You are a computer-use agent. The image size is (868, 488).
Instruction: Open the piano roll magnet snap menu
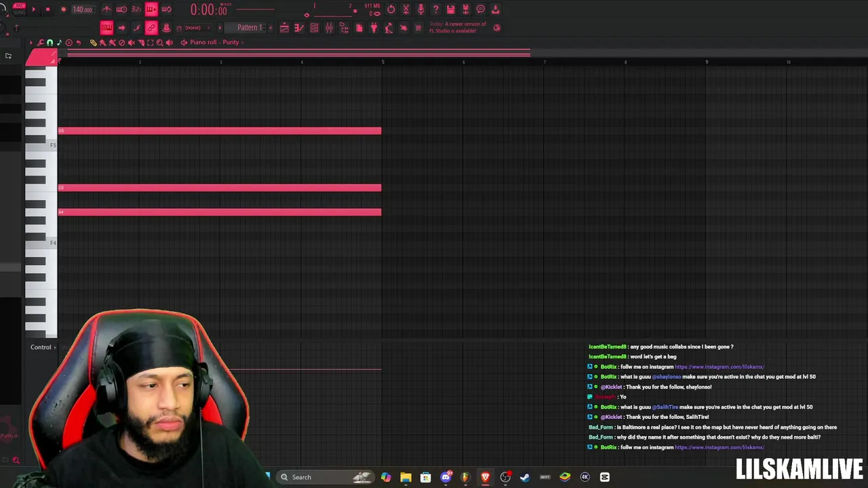pos(50,43)
